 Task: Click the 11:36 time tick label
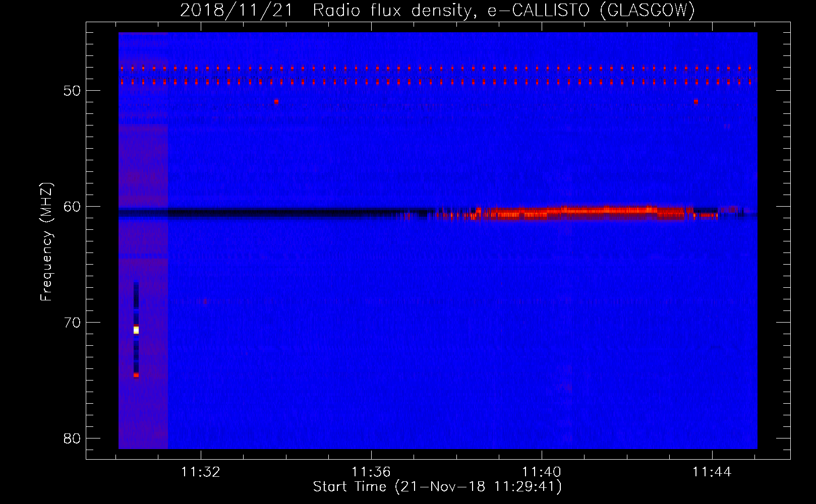point(371,472)
